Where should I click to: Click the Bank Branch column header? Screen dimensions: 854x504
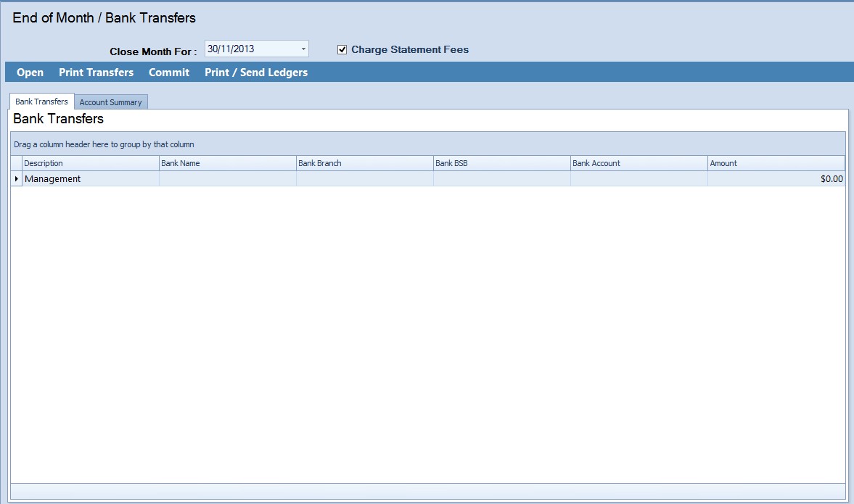(x=364, y=163)
